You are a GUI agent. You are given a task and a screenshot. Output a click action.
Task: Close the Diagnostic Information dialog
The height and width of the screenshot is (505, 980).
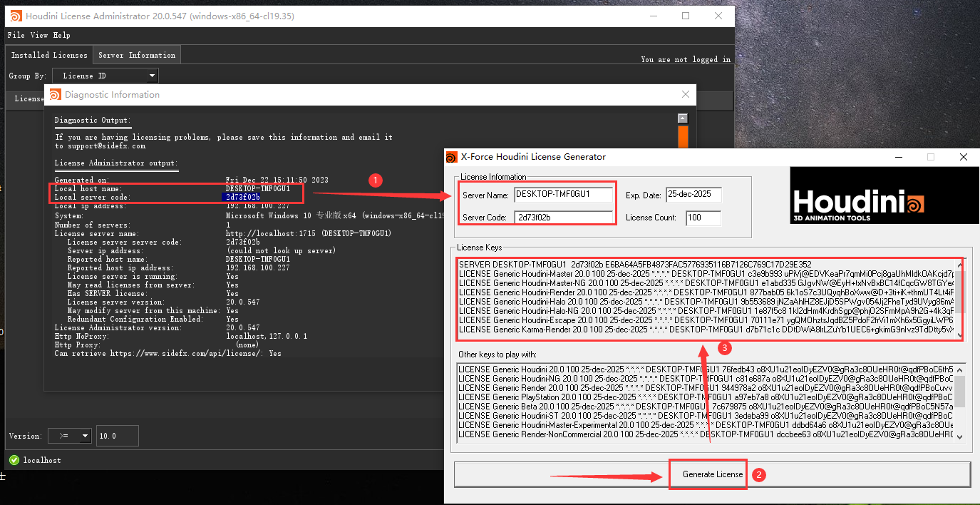pyautogui.click(x=686, y=94)
